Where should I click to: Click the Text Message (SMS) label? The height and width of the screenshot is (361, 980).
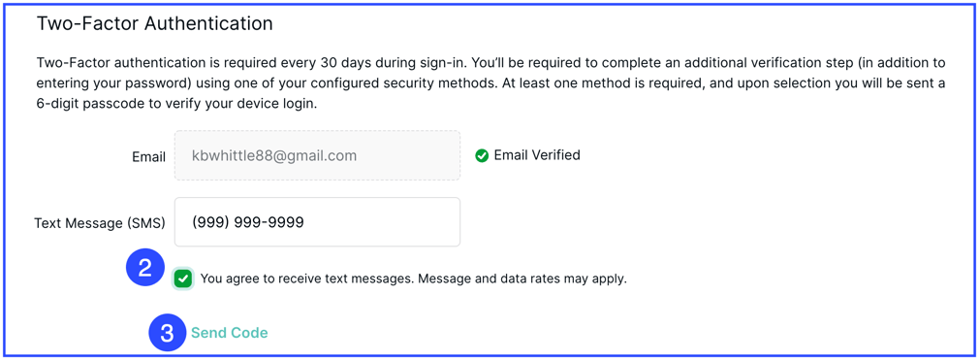100,223
